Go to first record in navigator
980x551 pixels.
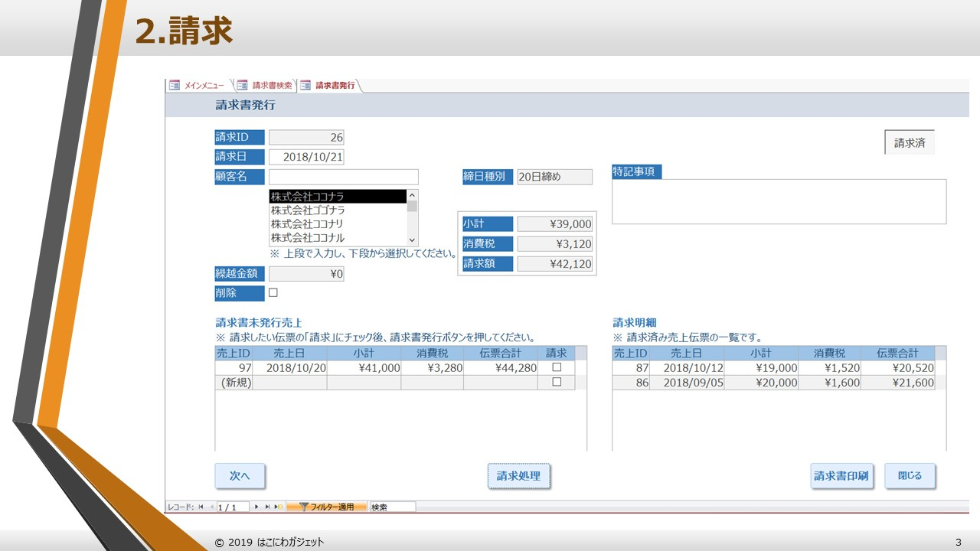201,507
